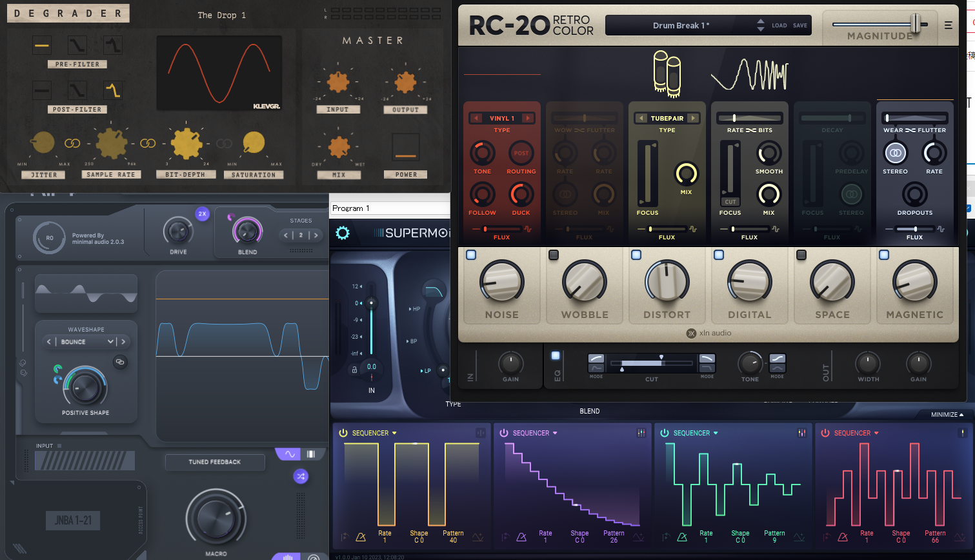Click the Tuned Feedback button
Image resolution: width=975 pixels, height=560 pixels.
click(215, 462)
